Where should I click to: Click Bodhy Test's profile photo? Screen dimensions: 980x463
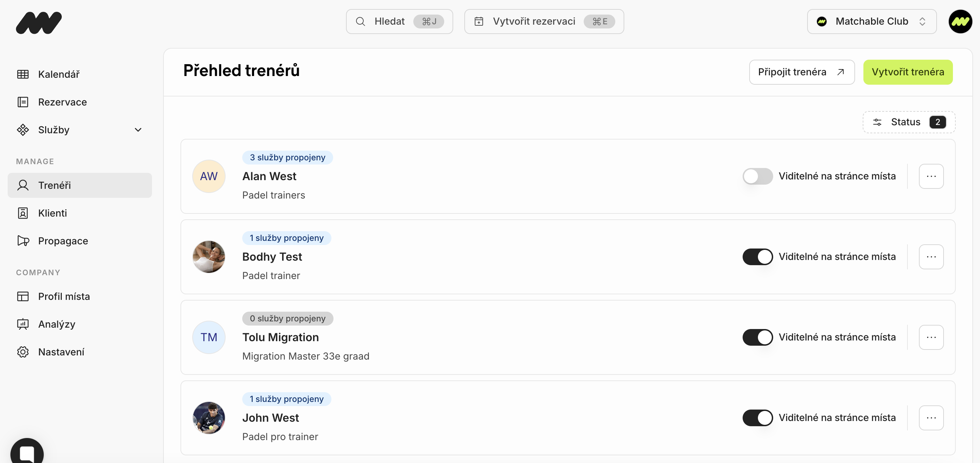209,257
